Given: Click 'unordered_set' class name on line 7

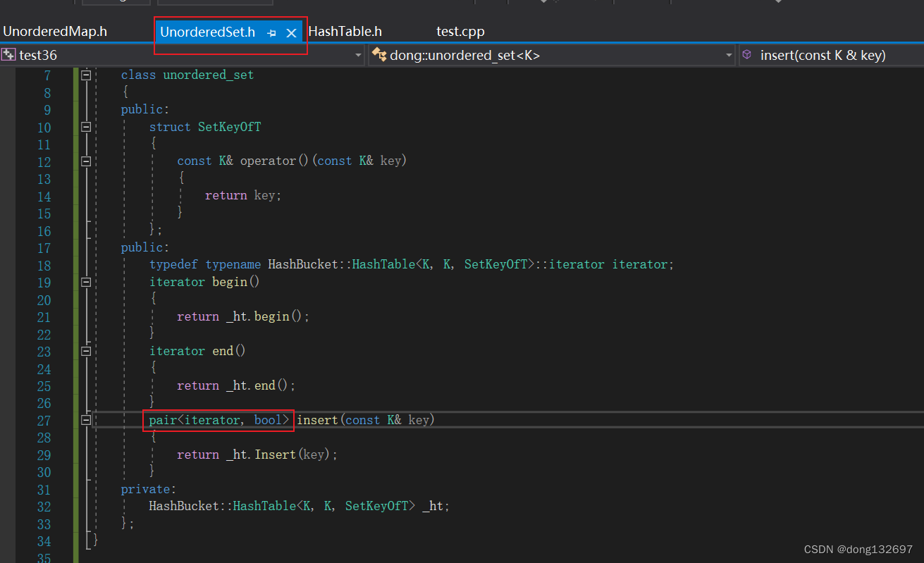Looking at the screenshot, I should click(x=209, y=75).
